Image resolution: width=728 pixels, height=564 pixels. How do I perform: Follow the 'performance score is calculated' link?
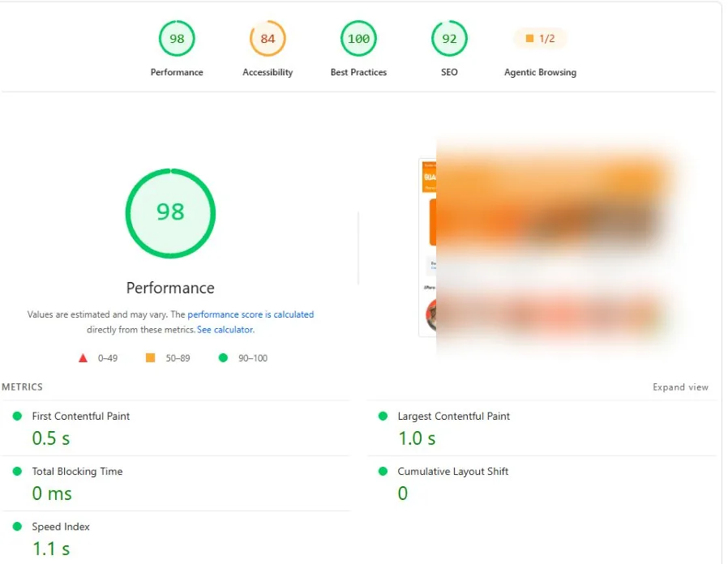251,314
